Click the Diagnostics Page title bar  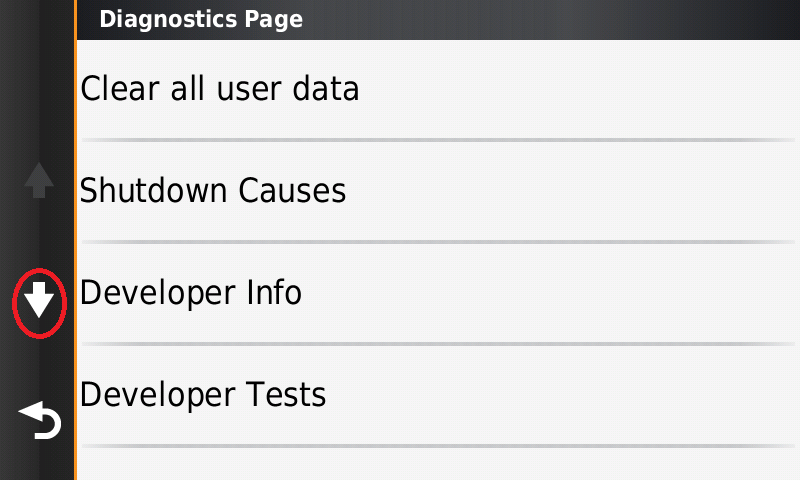coord(438,19)
